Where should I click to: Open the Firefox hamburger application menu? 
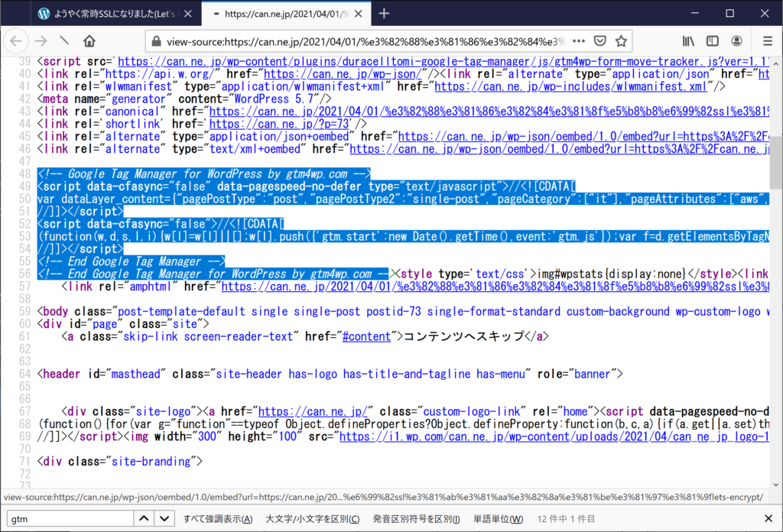[767, 41]
